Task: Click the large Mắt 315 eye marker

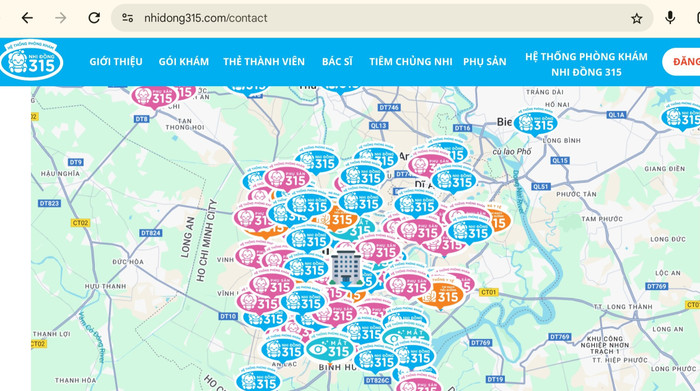Action: coord(330,350)
